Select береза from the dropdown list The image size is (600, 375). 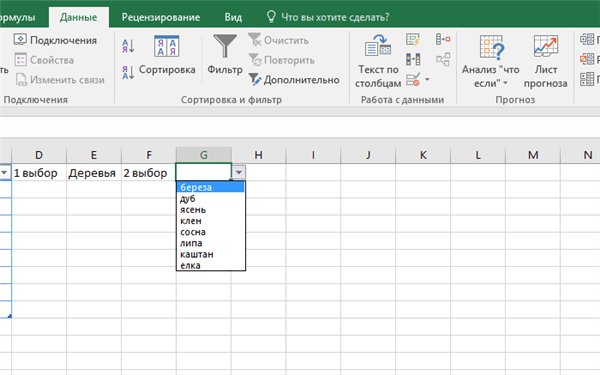210,187
